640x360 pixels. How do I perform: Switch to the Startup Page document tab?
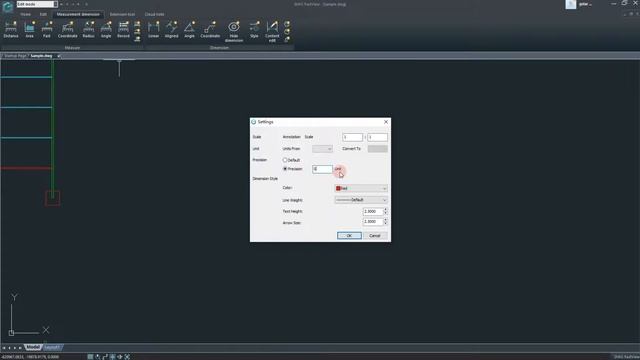pos(16,56)
